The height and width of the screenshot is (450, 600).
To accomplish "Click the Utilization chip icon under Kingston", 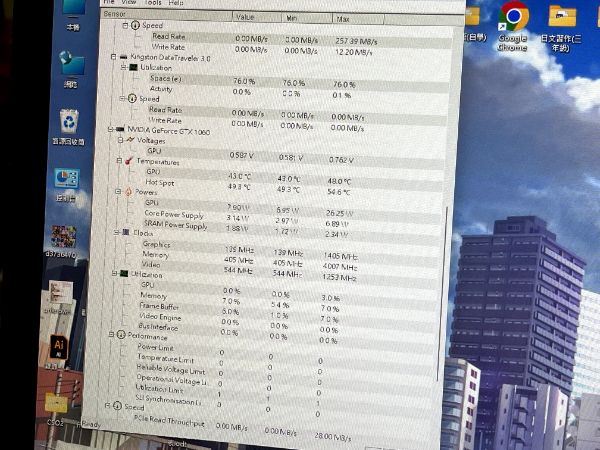I will pos(133,67).
